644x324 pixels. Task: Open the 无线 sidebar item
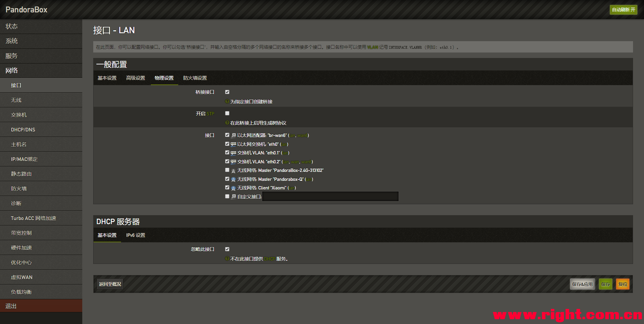click(41, 100)
